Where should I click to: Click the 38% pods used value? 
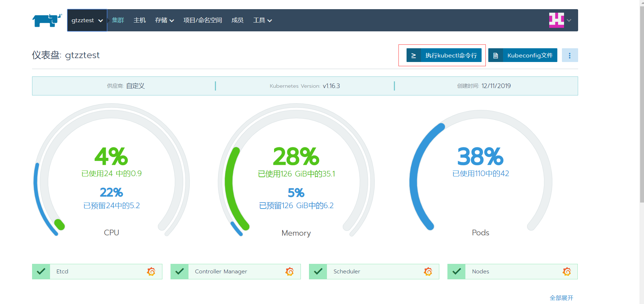[x=481, y=156]
